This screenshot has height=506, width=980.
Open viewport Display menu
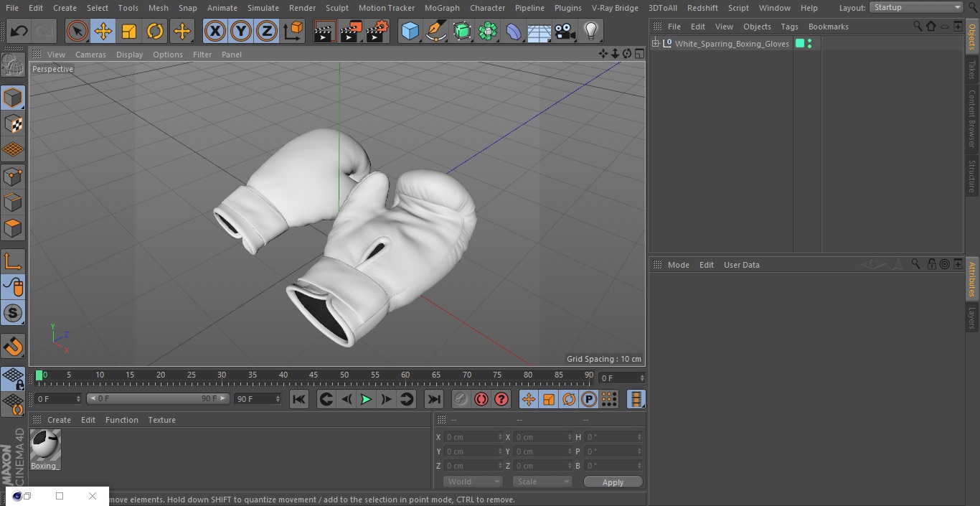[130, 55]
